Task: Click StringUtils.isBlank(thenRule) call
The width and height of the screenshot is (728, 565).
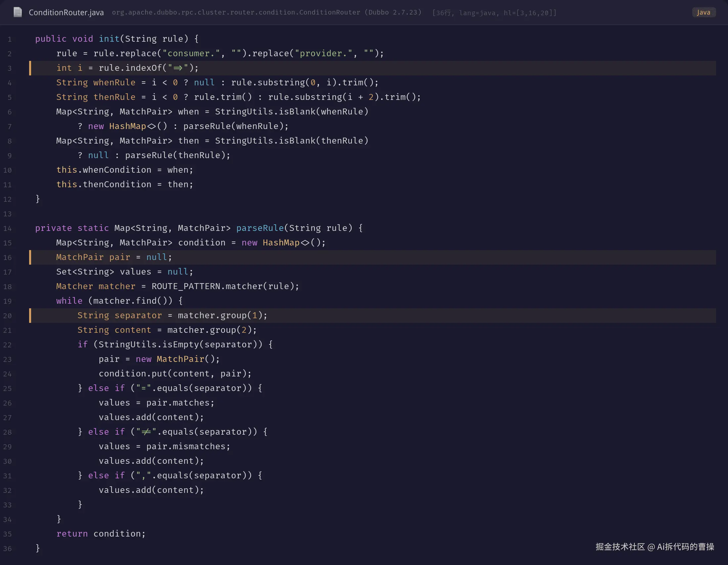Action: point(292,141)
